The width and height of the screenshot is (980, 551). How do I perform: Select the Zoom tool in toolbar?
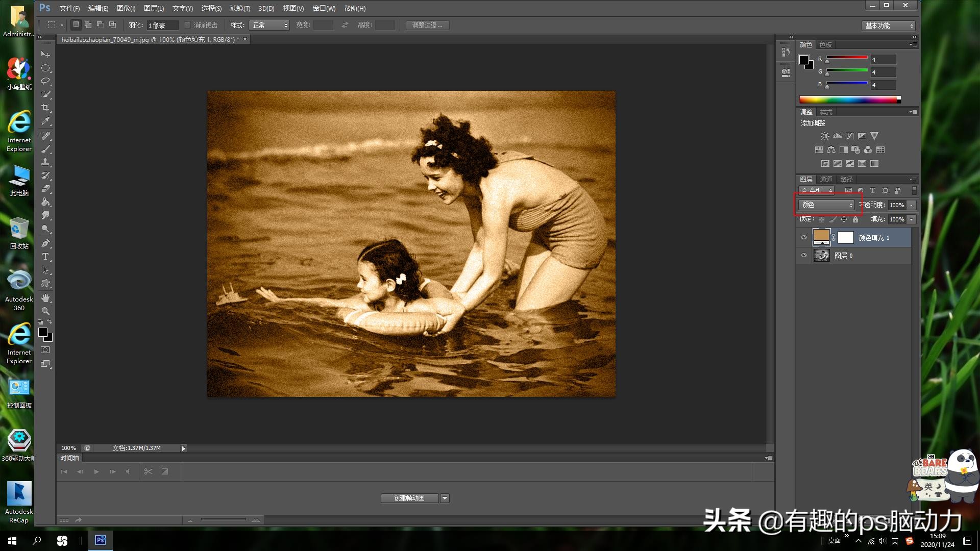[45, 311]
